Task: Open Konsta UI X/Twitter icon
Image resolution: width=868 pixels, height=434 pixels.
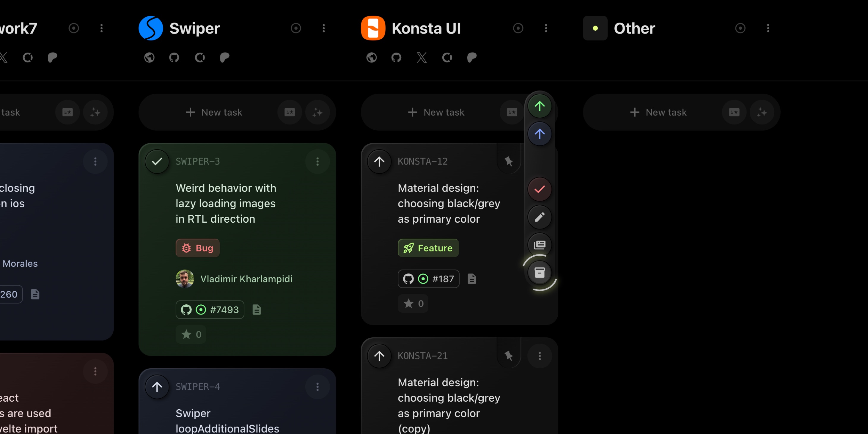Action: pyautogui.click(x=422, y=58)
